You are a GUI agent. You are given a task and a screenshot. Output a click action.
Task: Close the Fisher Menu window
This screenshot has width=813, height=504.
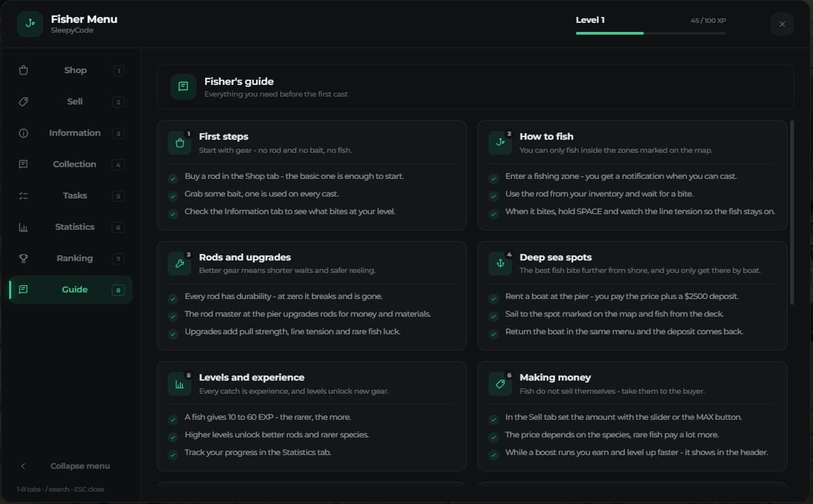click(782, 24)
